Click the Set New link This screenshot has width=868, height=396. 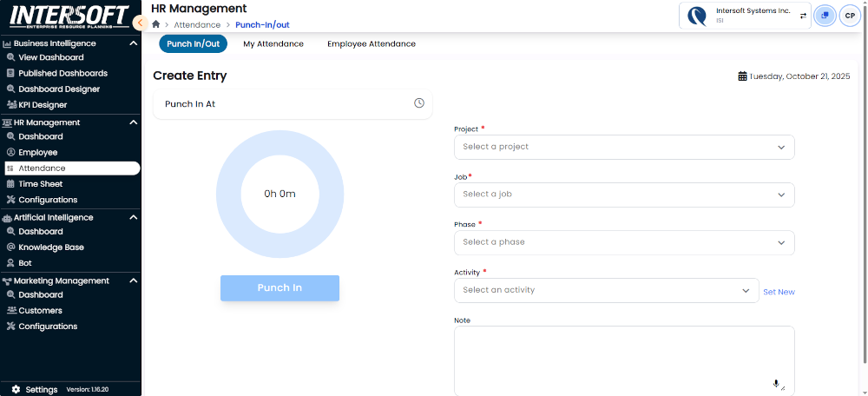point(779,292)
